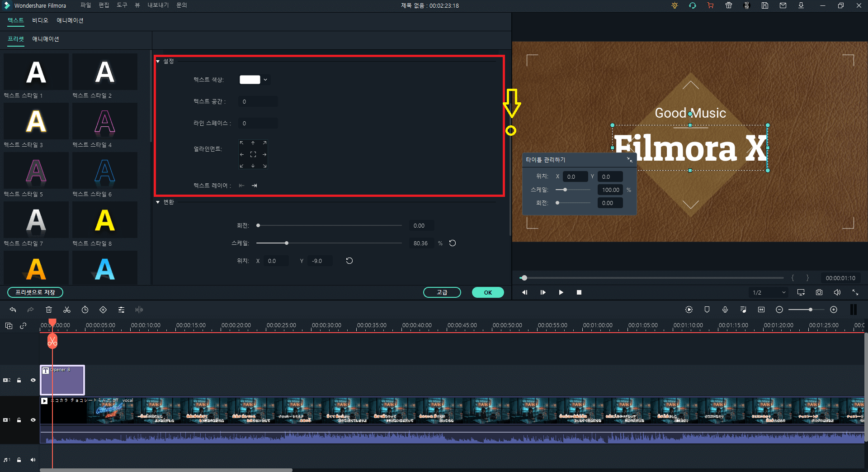Click the 고급 advanced button

[x=442, y=292]
